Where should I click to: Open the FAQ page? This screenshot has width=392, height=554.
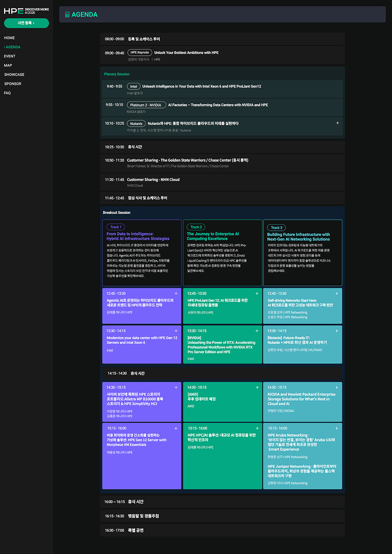tap(8, 93)
